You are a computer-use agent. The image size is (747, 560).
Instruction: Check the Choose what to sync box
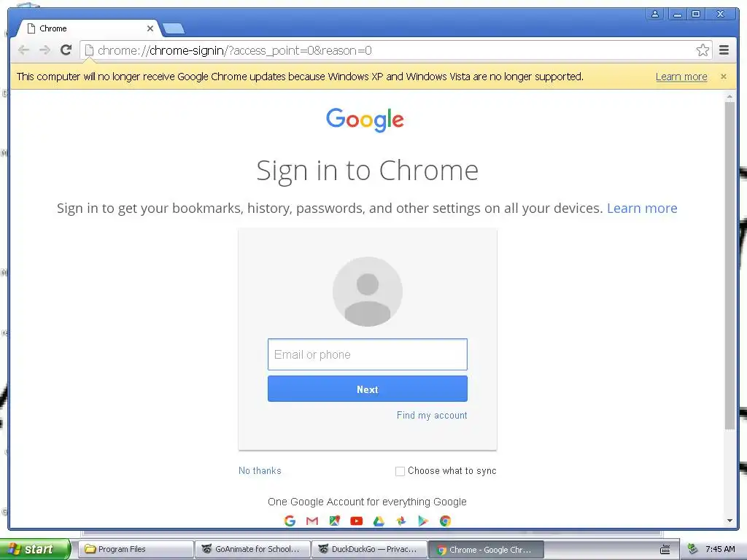[400, 471]
